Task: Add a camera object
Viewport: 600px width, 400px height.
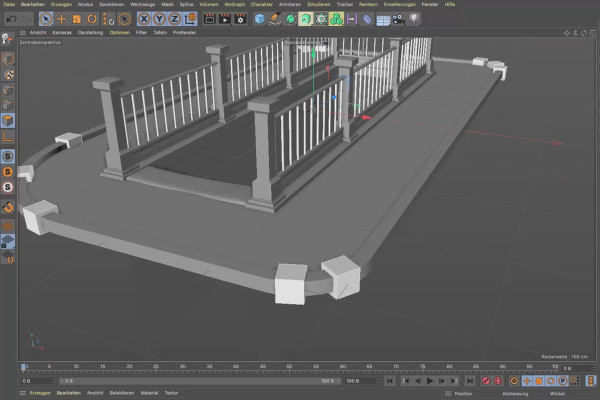Action: point(398,19)
